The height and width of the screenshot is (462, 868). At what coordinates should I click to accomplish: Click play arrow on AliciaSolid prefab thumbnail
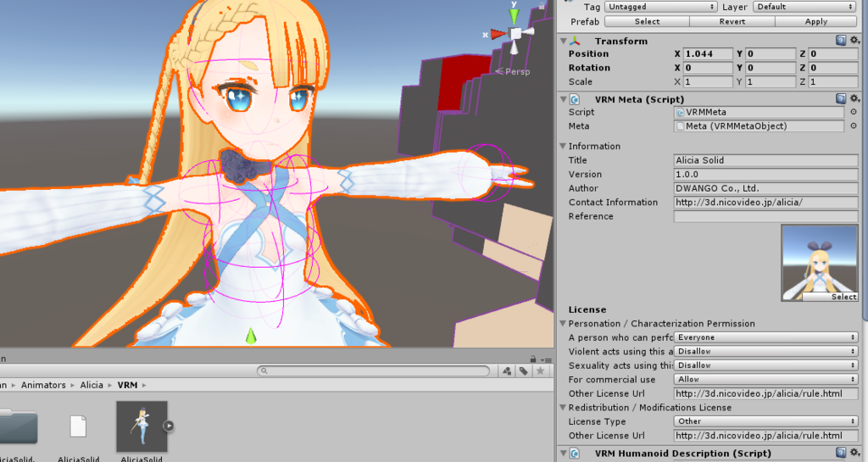tap(169, 426)
